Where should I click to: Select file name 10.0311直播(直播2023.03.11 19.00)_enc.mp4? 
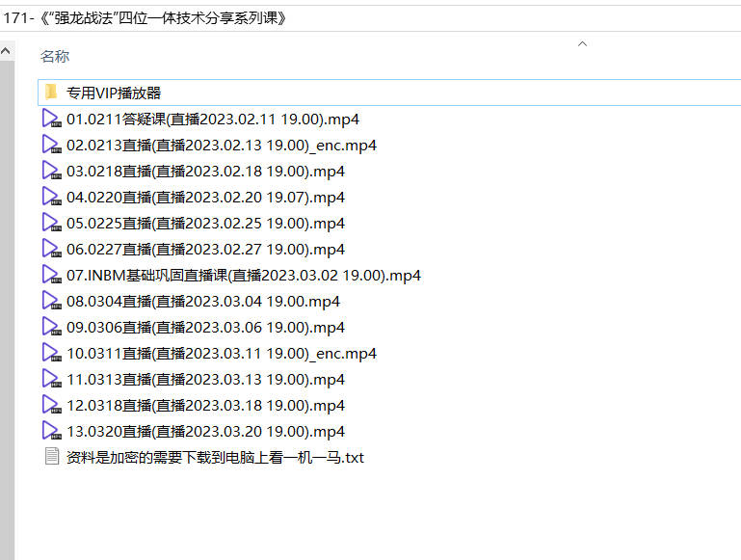(222, 354)
